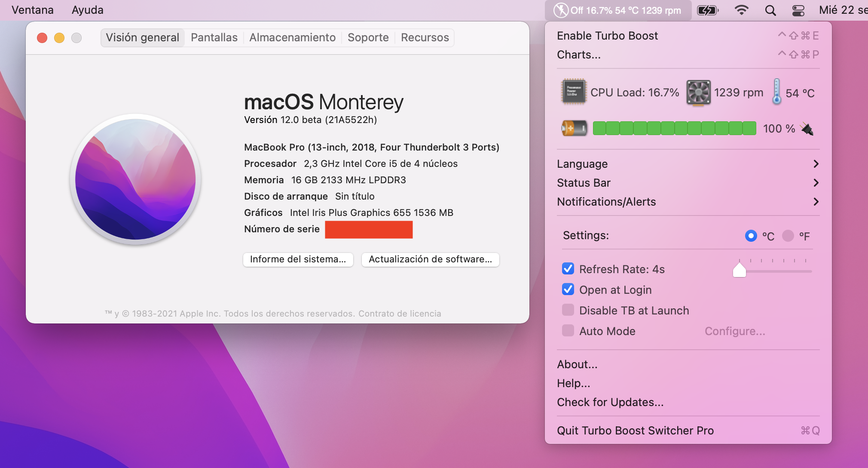The height and width of the screenshot is (468, 868).
Task: Open the Help... menu entry
Action: coord(688,383)
